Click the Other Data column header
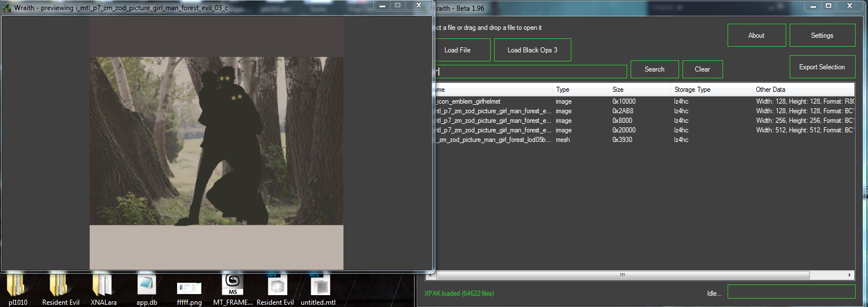868x307 pixels. [x=804, y=90]
